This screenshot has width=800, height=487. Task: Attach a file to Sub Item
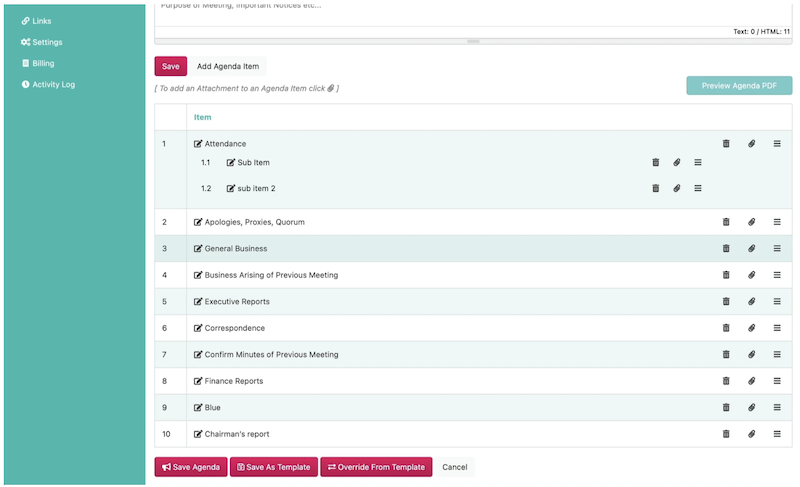click(677, 163)
